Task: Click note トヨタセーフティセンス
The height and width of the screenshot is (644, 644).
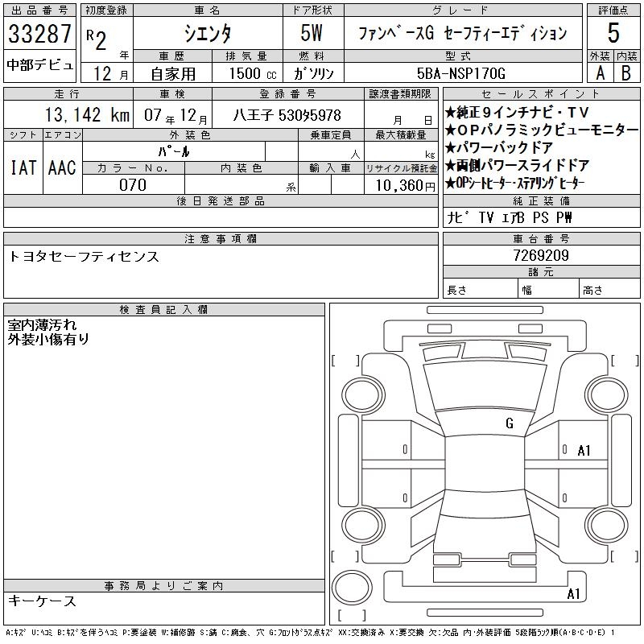Action: (x=84, y=256)
